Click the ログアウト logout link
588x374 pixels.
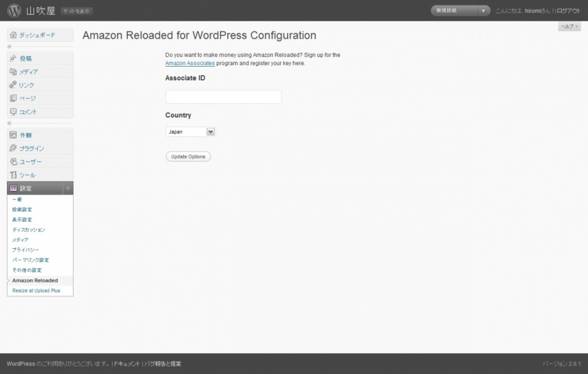(568, 11)
